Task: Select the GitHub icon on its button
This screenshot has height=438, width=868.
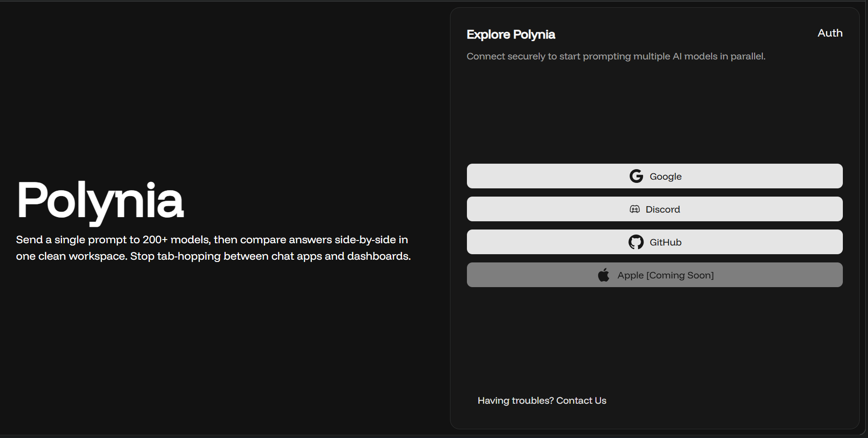Action: 637,242
